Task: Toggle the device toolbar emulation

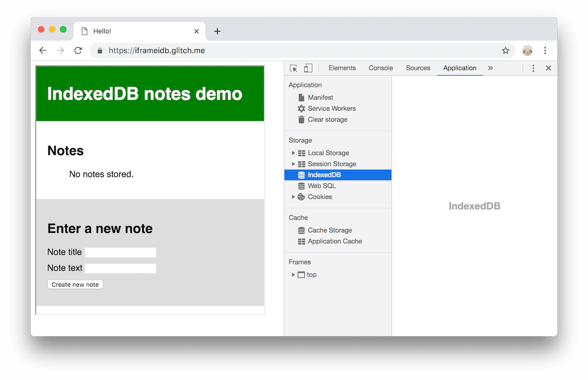Action: (308, 67)
